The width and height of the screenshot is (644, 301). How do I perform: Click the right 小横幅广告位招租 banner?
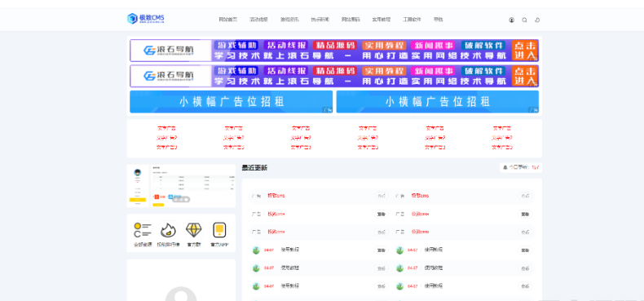[438, 102]
